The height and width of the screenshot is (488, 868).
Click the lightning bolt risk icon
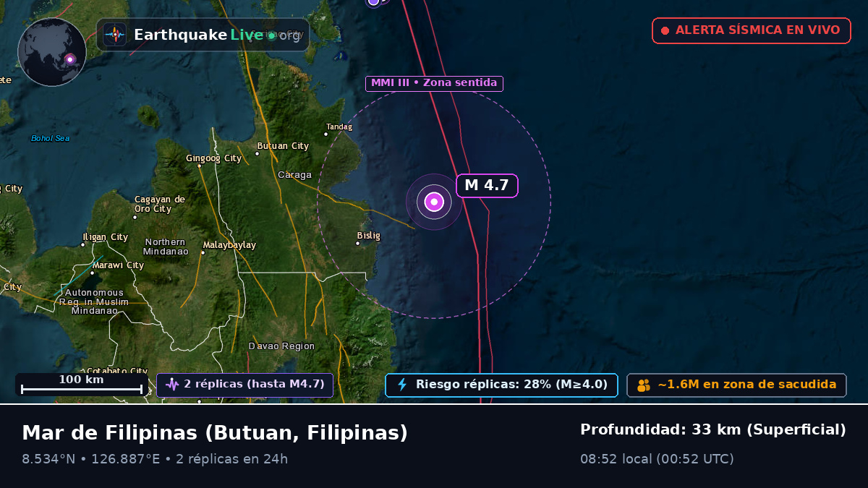pyautogui.click(x=402, y=385)
